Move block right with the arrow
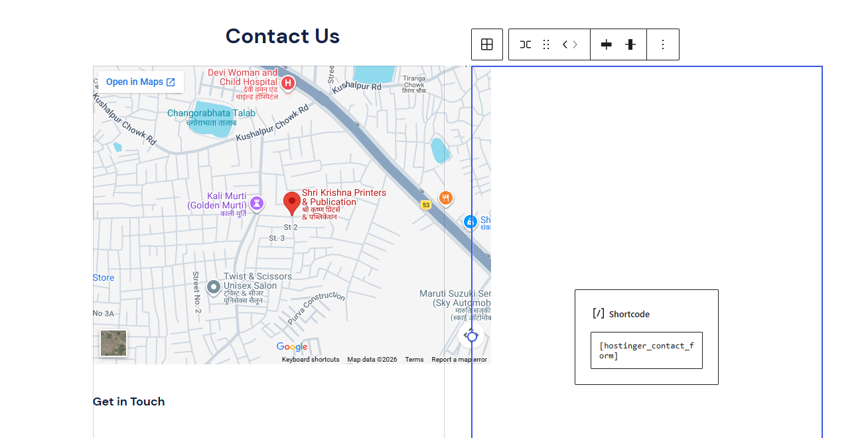Image resolution: width=868 pixels, height=438 pixels. click(x=575, y=44)
